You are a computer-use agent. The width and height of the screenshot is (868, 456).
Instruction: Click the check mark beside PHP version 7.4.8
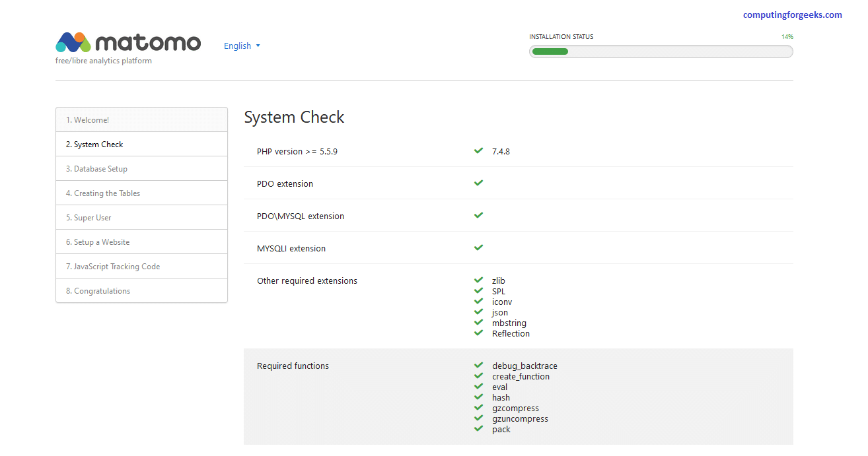click(x=479, y=150)
